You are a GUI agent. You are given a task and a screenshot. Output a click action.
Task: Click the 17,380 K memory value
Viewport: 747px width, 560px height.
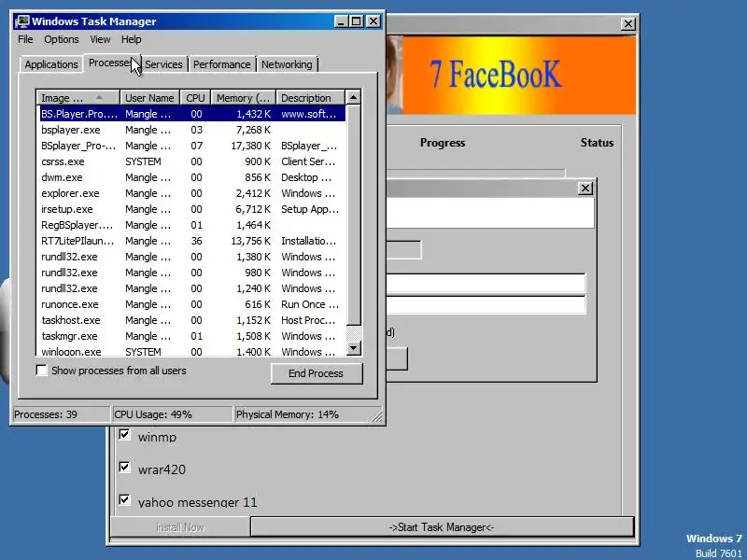250,146
